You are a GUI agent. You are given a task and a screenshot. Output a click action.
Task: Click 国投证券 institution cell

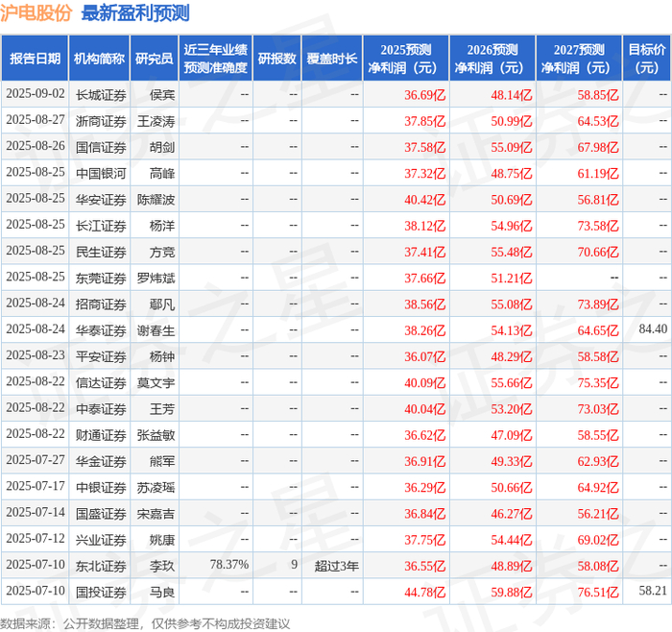click(101, 592)
